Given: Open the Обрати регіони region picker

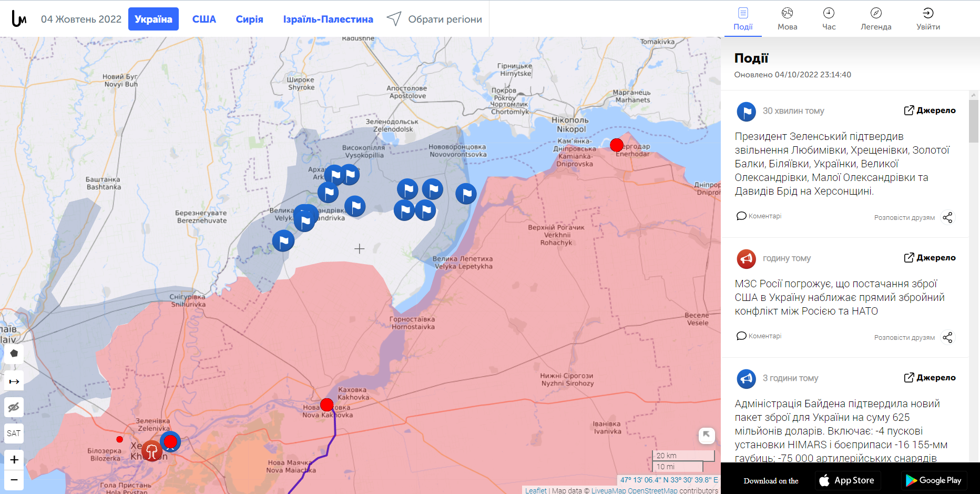Looking at the screenshot, I should (x=434, y=19).
